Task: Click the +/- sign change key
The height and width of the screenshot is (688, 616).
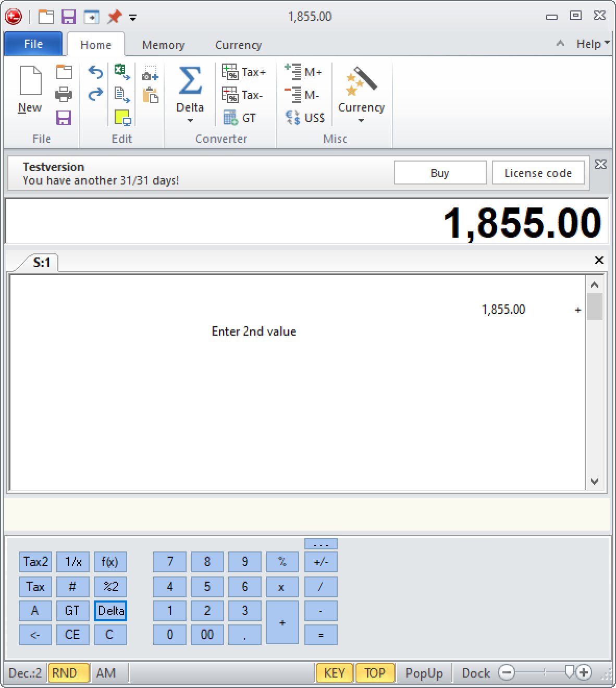Action: tap(321, 562)
